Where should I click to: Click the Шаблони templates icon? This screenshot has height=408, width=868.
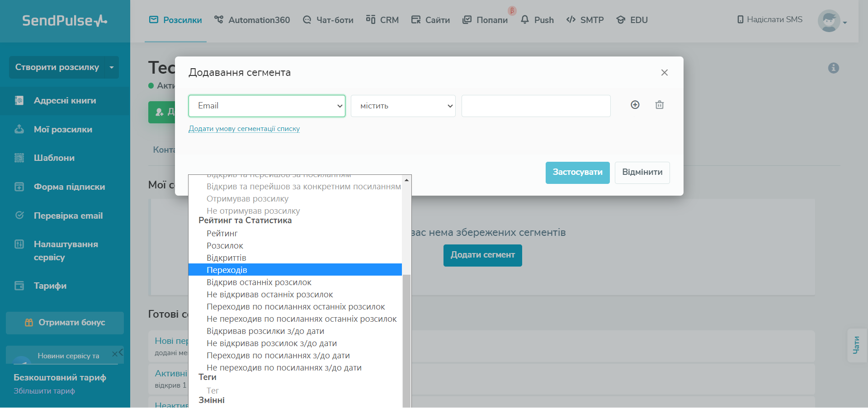19,158
